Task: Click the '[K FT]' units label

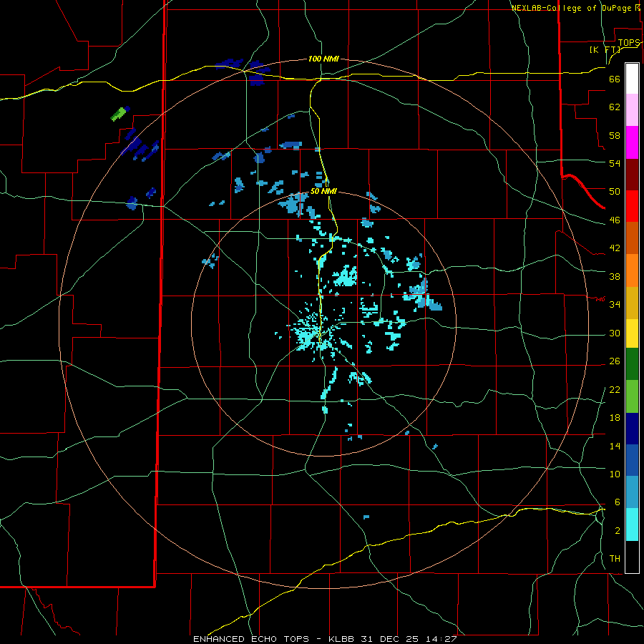Action: [x=605, y=50]
